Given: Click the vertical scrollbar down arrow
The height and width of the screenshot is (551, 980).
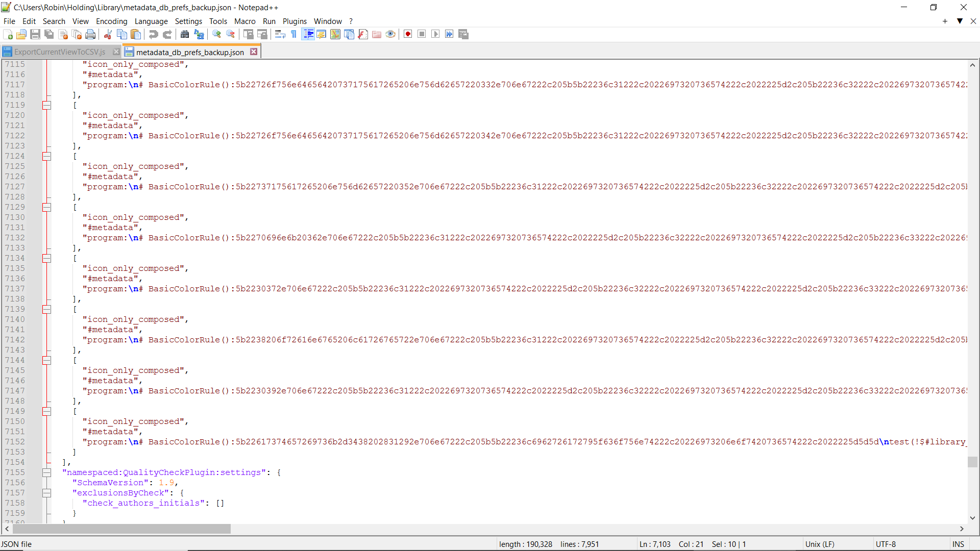Looking at the screenshot, I should pyautogui.click(x=972, y=518).
